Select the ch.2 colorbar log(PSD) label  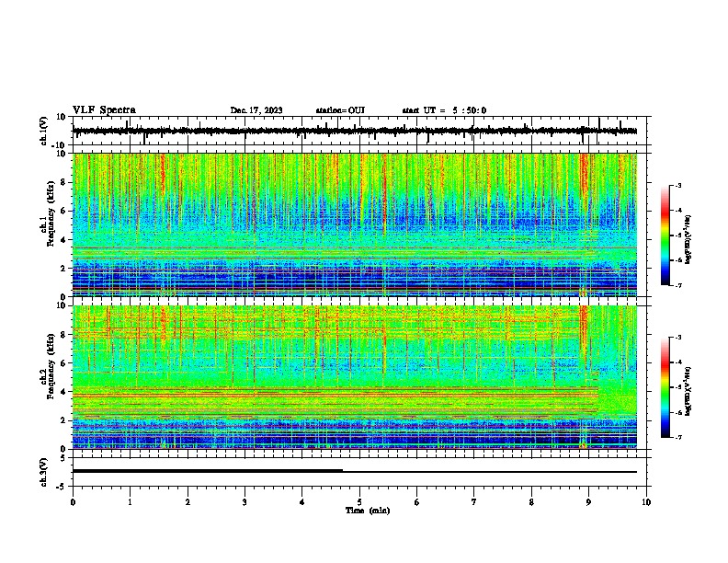click(x=688, y=389)
